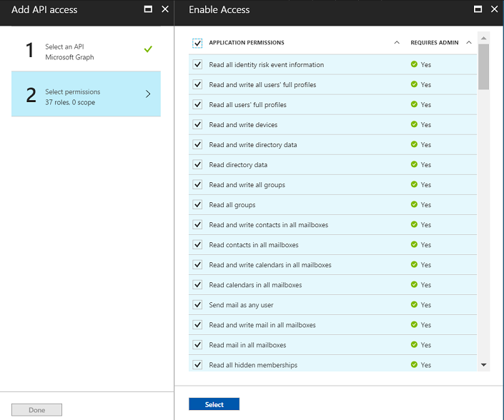The height and width of the screenshot is (420, 504).
Task: Uncheck Read mail in all mailboxes
Action: coord(197,344)
